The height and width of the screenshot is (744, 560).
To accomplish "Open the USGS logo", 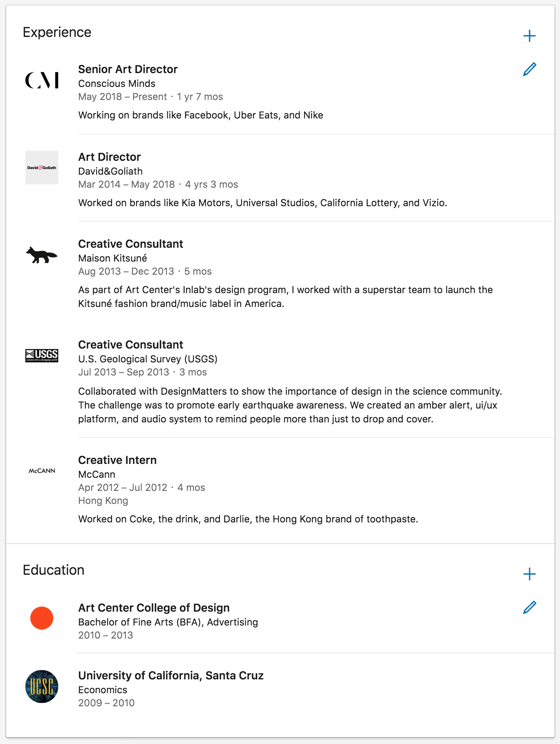I will (42, 355).
